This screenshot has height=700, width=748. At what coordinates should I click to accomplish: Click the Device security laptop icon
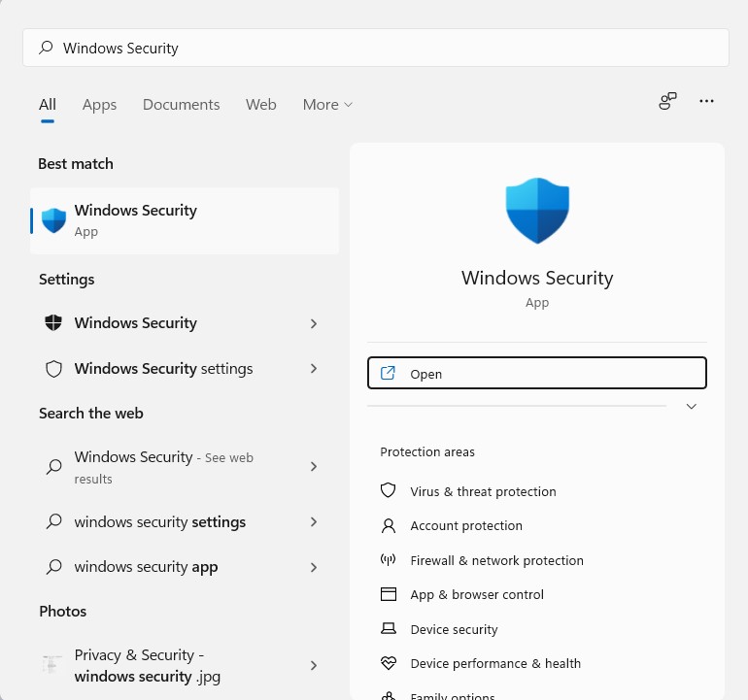(x=389, y=629)
